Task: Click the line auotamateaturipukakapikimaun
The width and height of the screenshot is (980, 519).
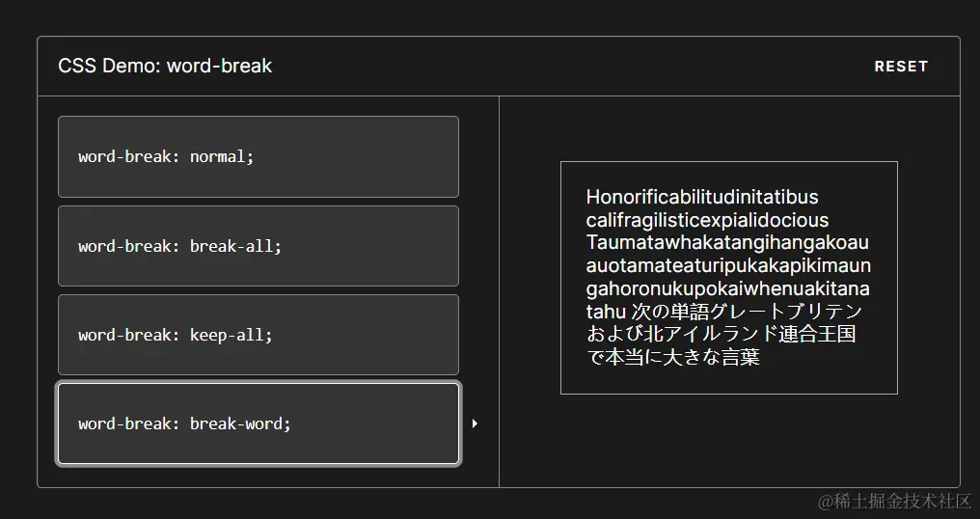Action: tap(728, 265)
